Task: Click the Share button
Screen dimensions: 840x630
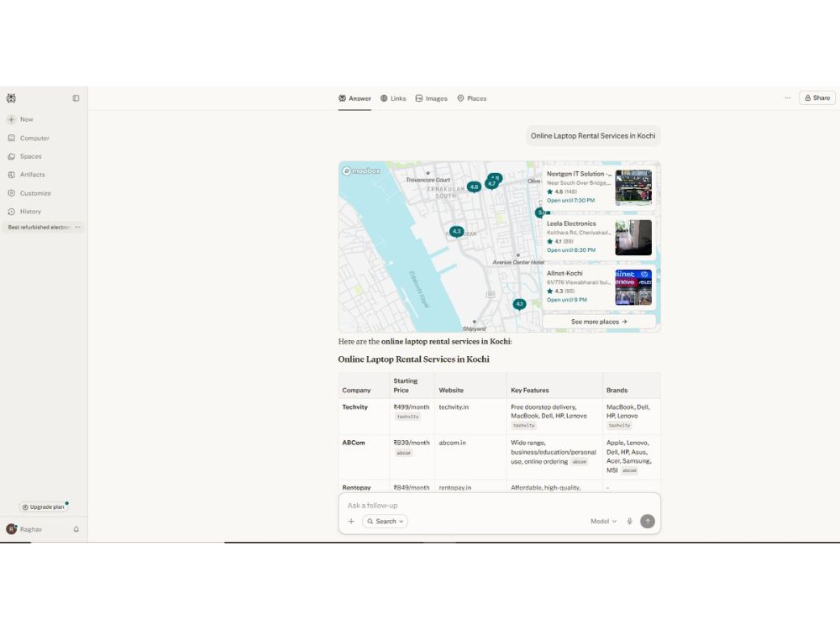Action: (x=817, y=98)
